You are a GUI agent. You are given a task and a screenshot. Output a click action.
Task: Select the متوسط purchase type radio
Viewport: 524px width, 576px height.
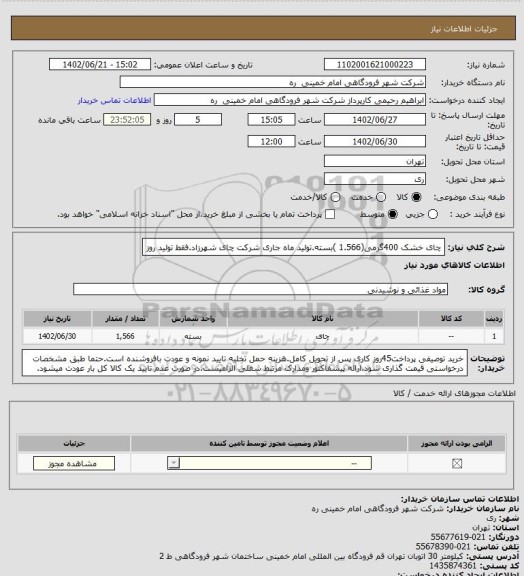coord(392,214)
